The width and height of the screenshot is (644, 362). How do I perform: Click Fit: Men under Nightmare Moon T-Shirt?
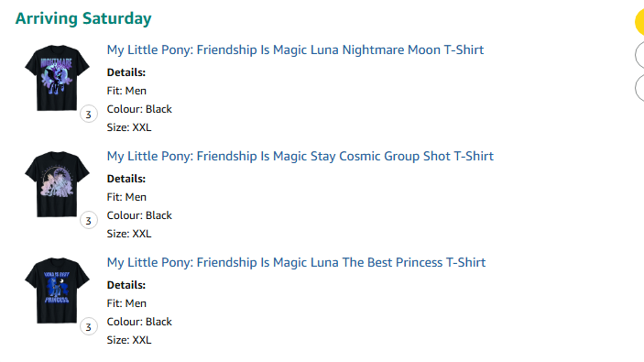126,91
